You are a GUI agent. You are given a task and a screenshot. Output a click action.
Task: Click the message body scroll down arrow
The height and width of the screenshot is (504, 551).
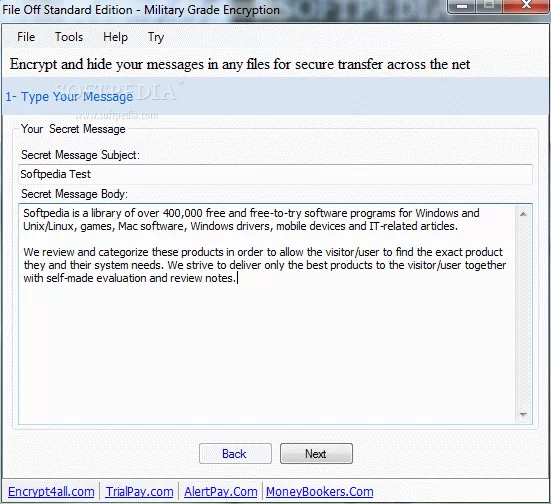tap(523, 415)
